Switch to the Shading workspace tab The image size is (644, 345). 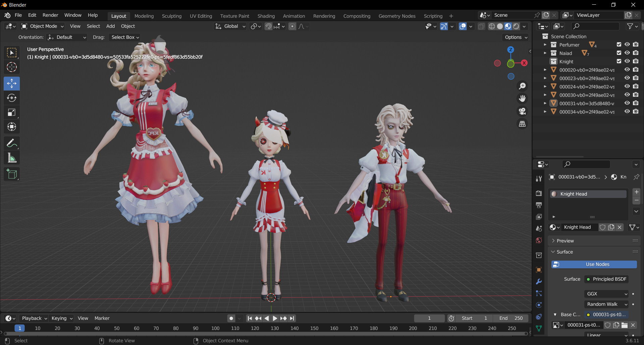pos(266,16)
